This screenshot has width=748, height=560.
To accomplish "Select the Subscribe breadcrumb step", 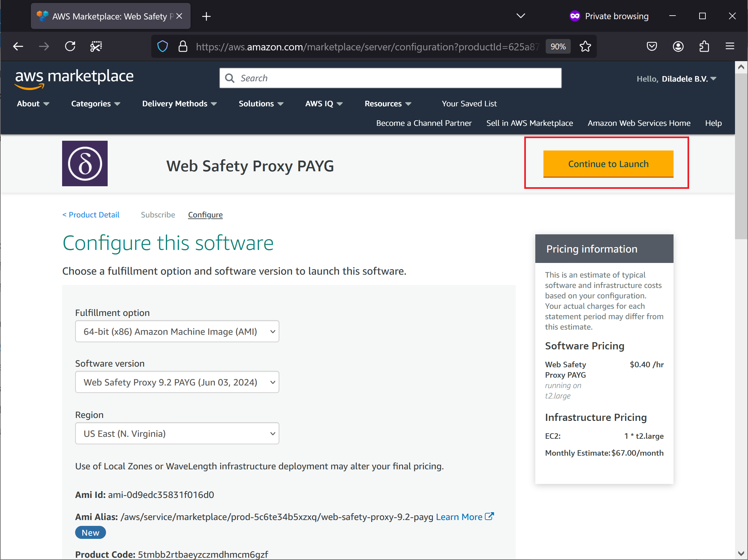I will tap(158, 215).
